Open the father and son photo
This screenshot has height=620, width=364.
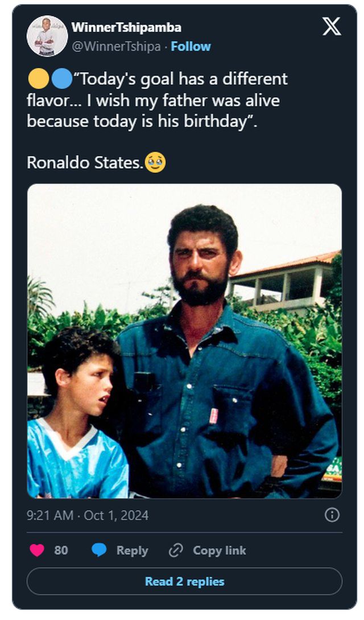(x=184, y=340)
